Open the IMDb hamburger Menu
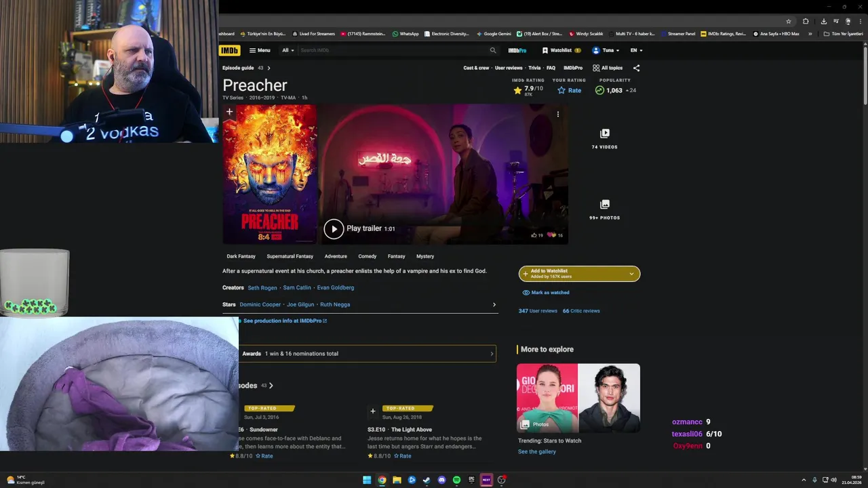868x488 pixels. pos(260,50)
